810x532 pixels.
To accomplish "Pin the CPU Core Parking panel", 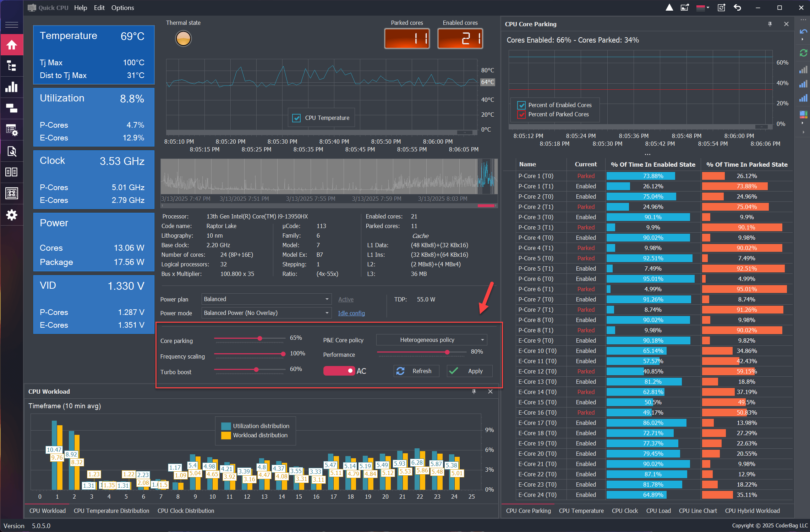I will click(x=770, y=24).
